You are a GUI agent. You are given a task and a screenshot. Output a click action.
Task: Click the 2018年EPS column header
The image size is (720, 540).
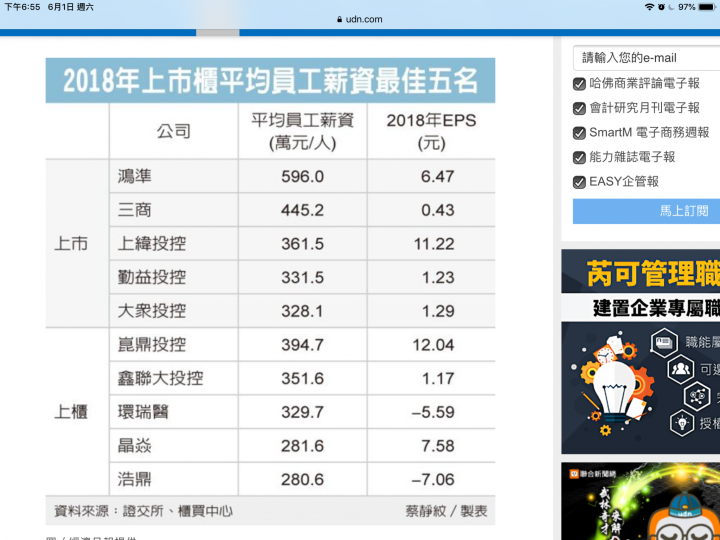[x=431, y=131]
